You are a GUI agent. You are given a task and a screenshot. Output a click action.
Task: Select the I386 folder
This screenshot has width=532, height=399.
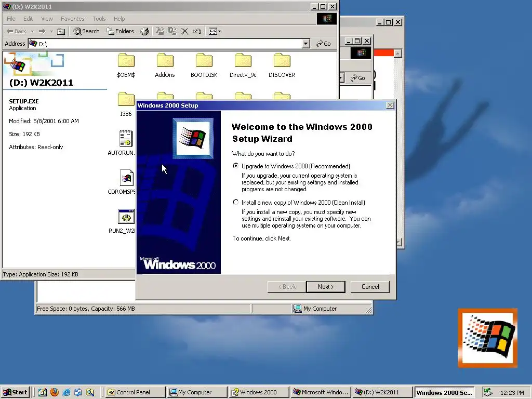pos(126,104)
